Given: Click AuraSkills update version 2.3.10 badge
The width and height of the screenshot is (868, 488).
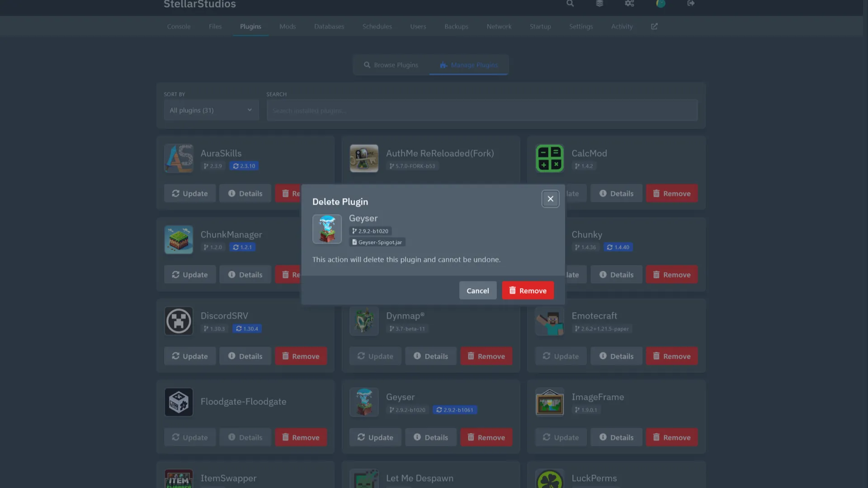Looking at the screenshot, I should 244,166.
